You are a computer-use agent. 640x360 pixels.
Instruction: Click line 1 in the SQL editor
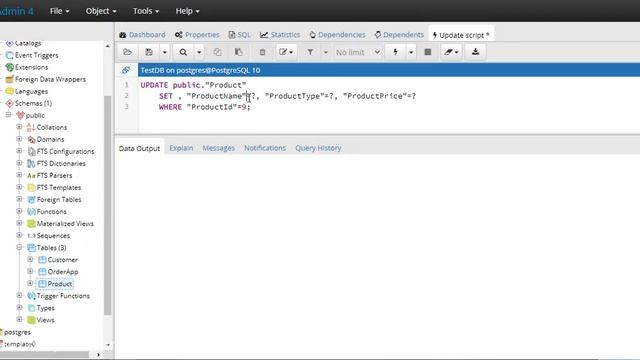click(x=193, y=85)
